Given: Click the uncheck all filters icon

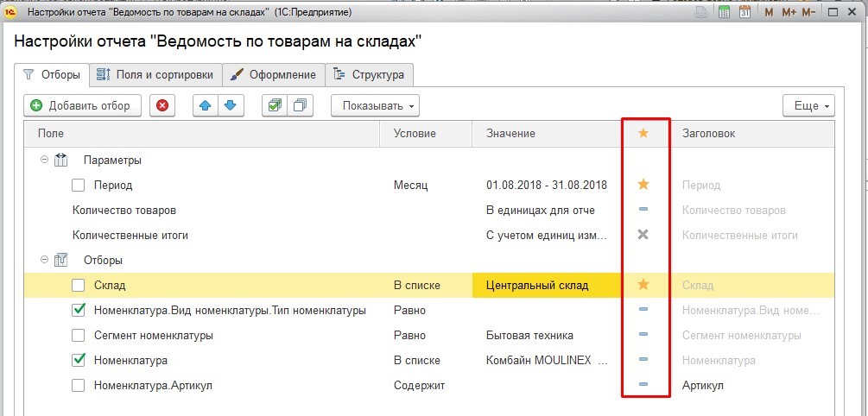Looking at the screenshot, I should (300, 106).
